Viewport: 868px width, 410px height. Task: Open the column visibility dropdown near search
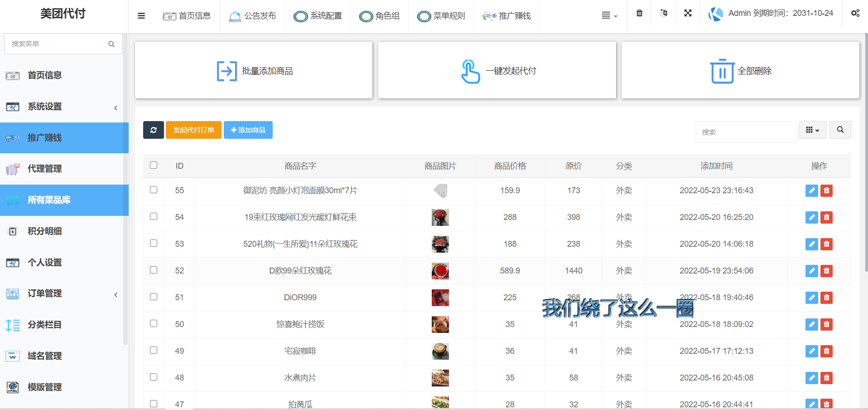(812, 130)
